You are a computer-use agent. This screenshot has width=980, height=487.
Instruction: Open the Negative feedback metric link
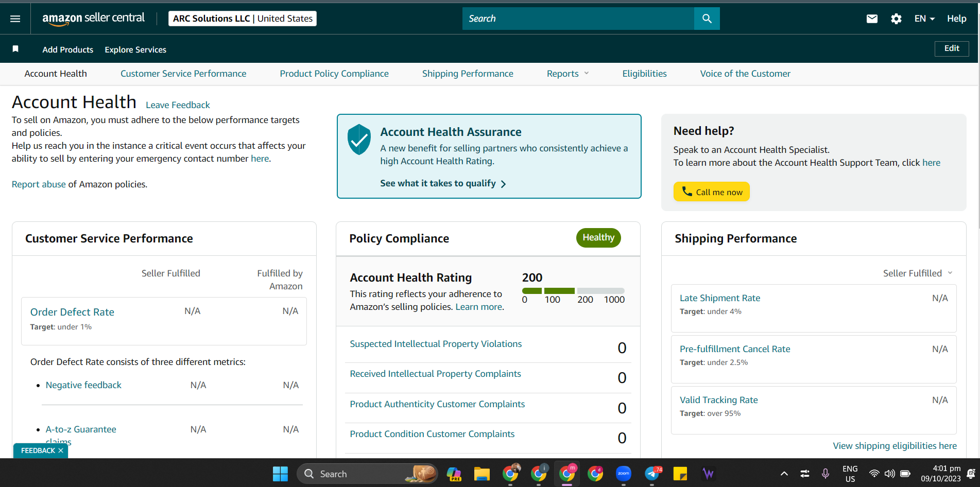click(83, 385)
